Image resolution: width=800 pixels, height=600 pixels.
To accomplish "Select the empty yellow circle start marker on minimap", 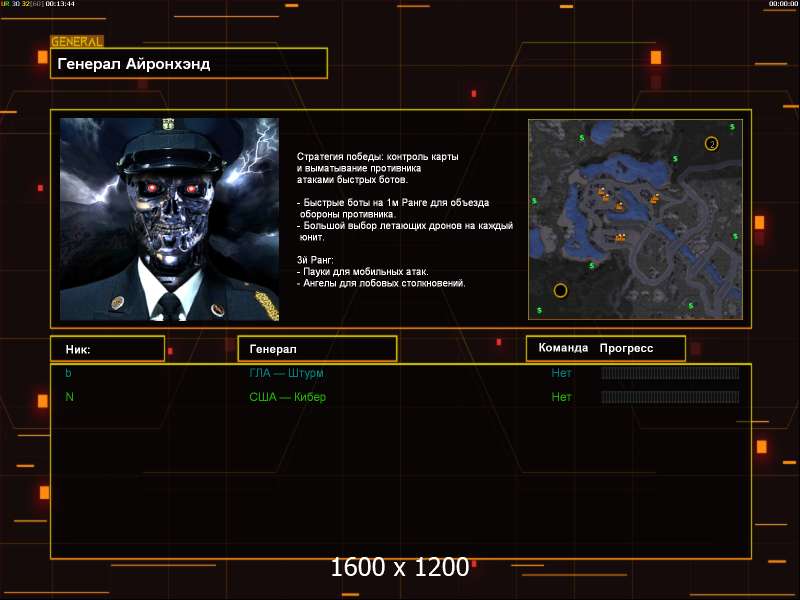I will coord(560,290).
